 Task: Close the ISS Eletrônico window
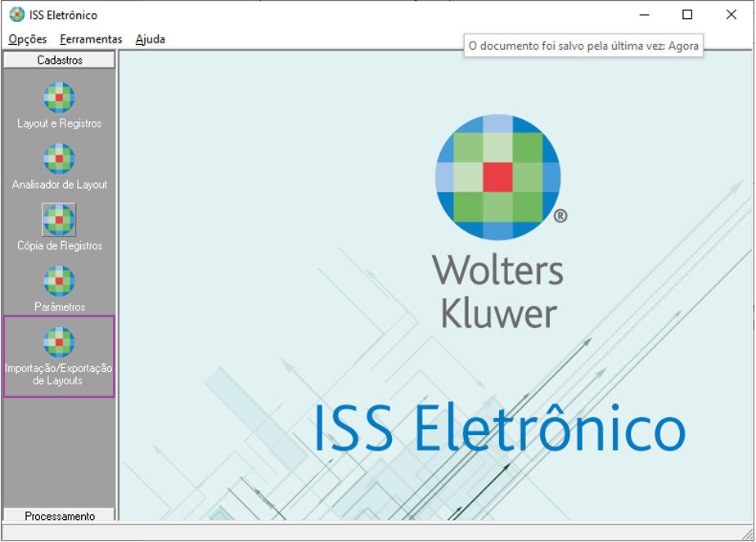(731, 15)
